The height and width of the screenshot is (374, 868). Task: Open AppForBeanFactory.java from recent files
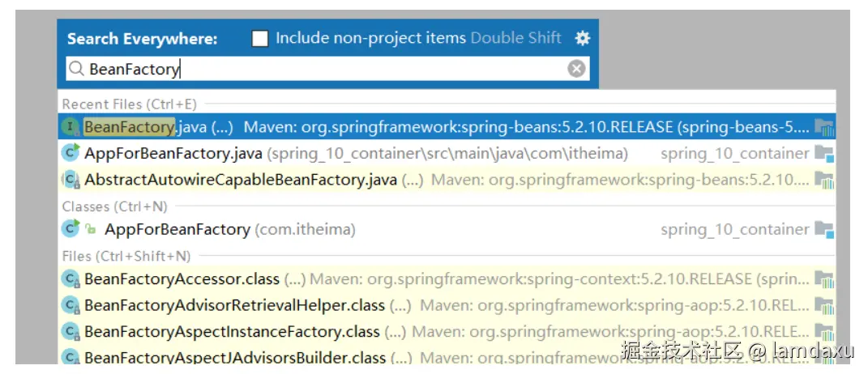pos(173,153)
